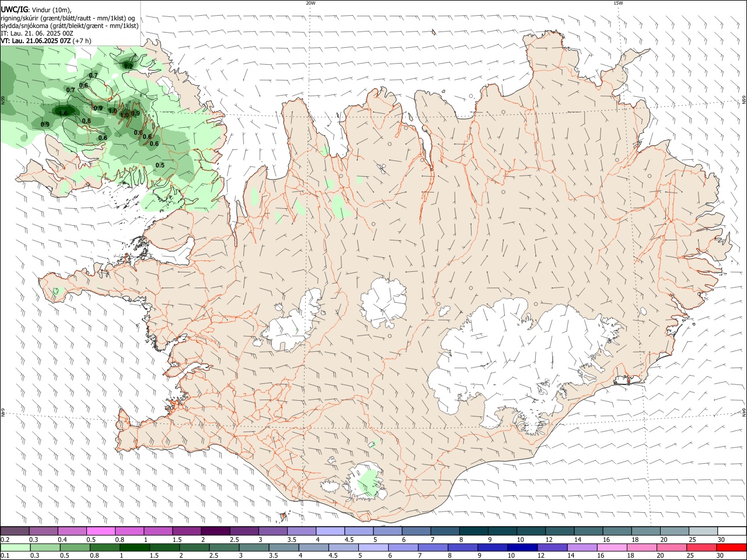Click the deep blue bottom swatch between 10 and 12

[x=522, y=547]
